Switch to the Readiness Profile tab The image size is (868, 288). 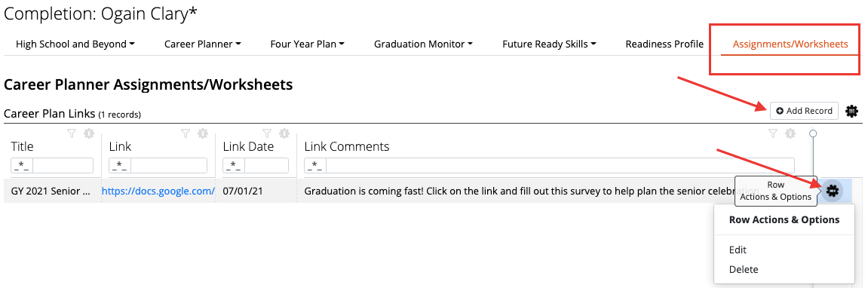pyautogui.click(x=664, y=44)
